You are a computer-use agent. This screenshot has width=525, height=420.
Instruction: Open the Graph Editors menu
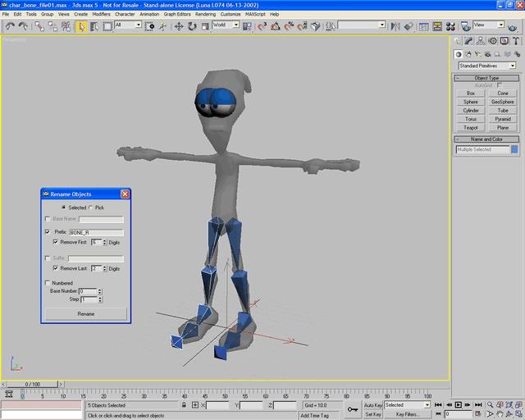pyautogui.click(x=176, y=14)
